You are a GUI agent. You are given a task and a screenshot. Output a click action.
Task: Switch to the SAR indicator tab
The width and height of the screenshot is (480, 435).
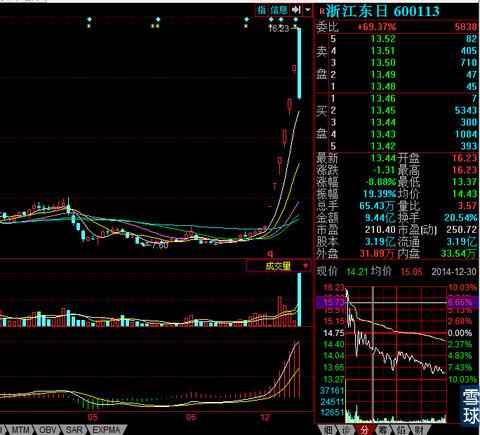click(x=74, y=430)
